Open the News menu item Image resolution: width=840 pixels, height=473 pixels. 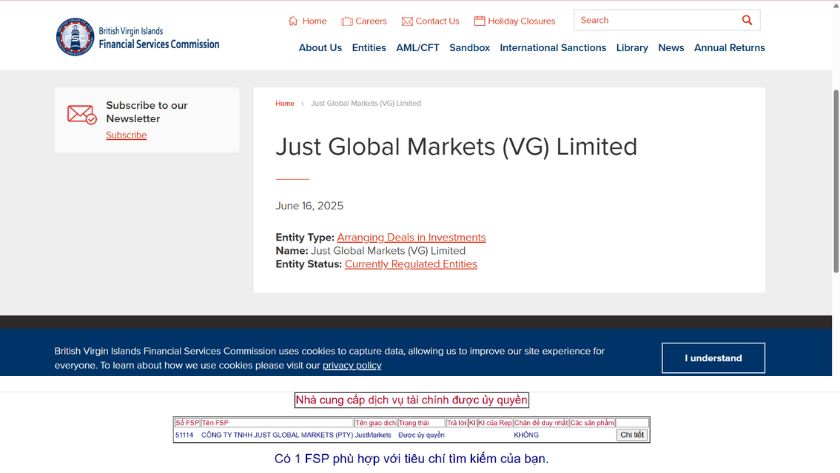click(671, 48)
